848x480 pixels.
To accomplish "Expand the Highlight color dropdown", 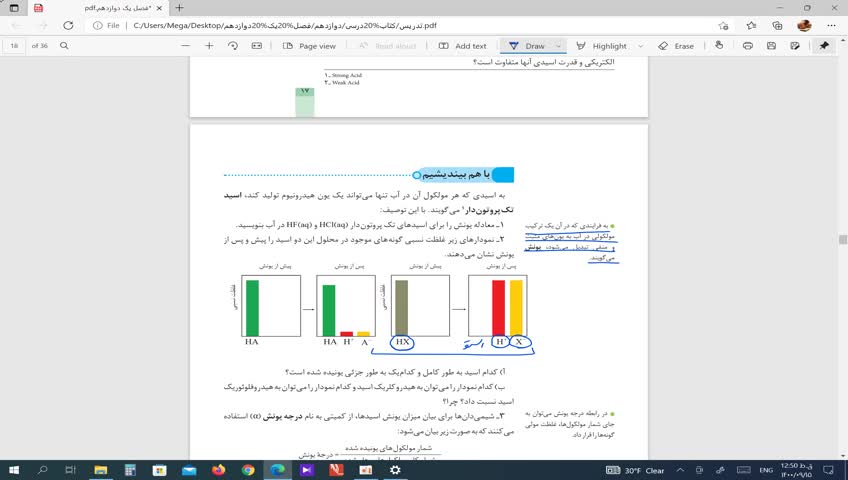I will point(641,46).
